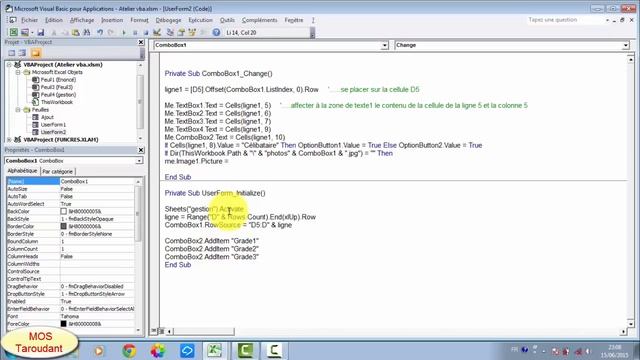Click the BorderColor property color swatch
The width and height of the screenshot is (640, 360).
[x=63, y=226]
